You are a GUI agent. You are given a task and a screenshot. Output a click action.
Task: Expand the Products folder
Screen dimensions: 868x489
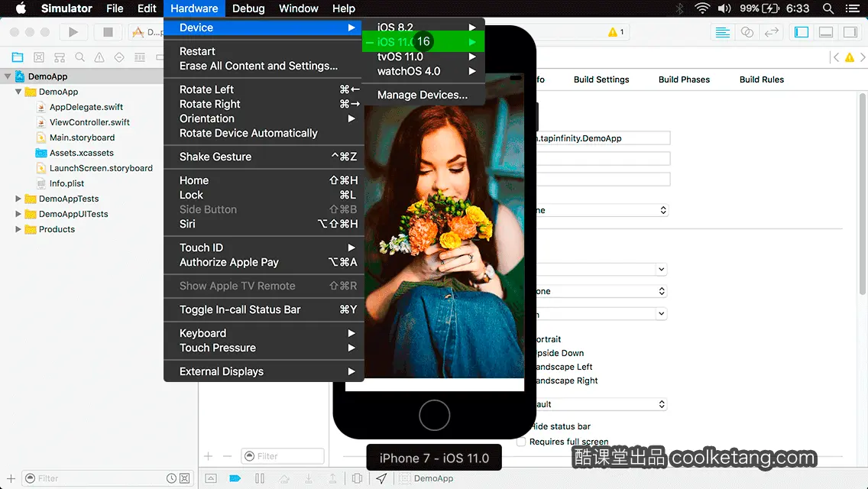pos(18,228)
